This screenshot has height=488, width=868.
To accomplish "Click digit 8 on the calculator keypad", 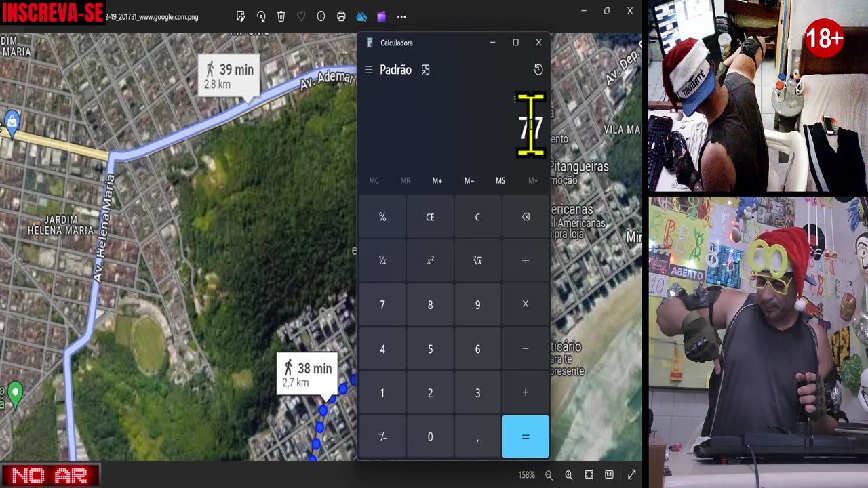I will pyautogui.click(x=430, y=304).
